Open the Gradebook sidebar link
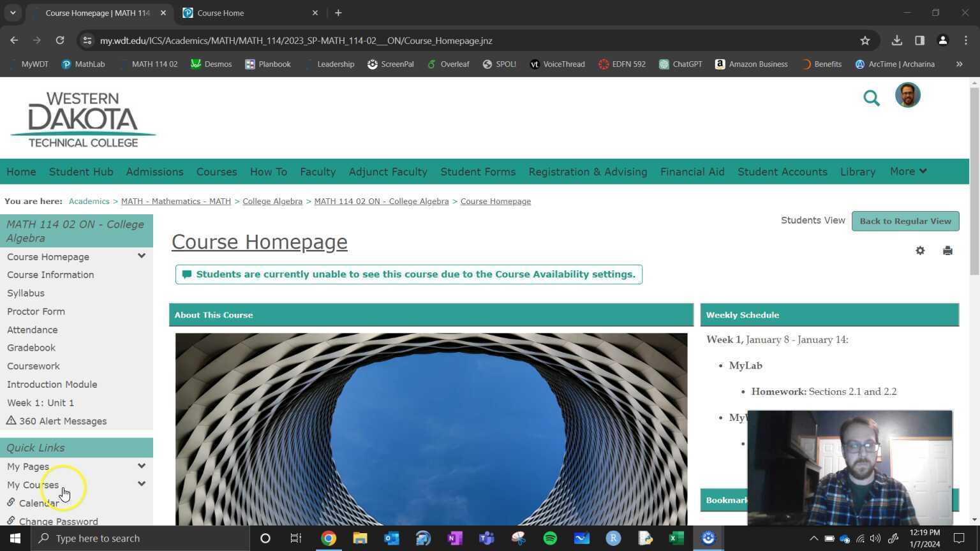 [31, 348]
